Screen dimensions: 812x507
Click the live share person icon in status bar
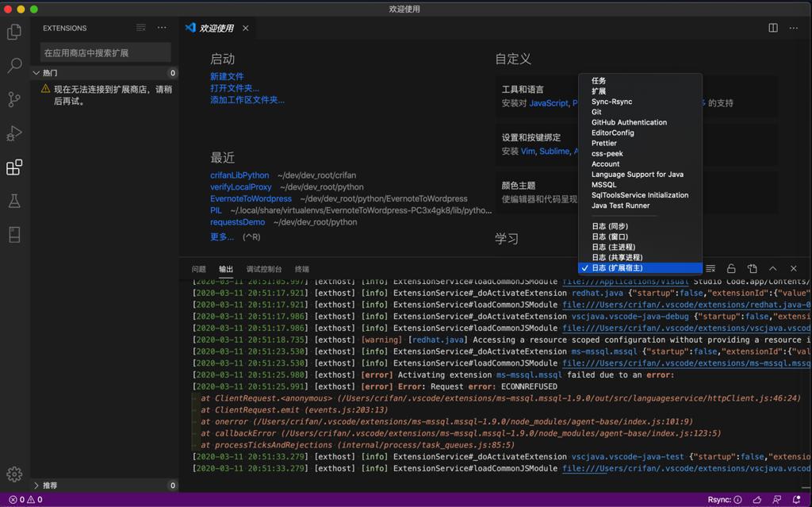coord(777,500)
